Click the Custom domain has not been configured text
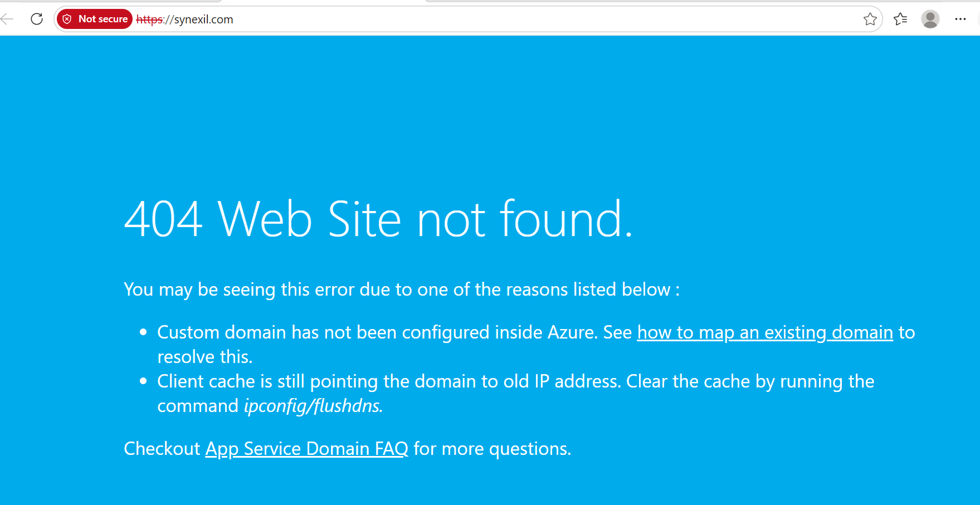This screenshot has height=505, width=980. click(x=378, y=332)
